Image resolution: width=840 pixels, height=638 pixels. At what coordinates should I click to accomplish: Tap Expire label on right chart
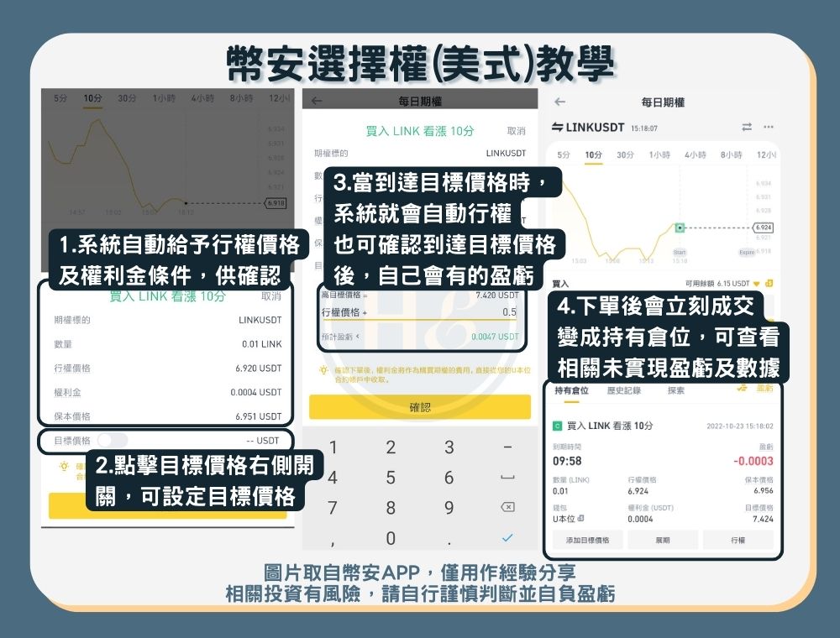coord(747,252)
